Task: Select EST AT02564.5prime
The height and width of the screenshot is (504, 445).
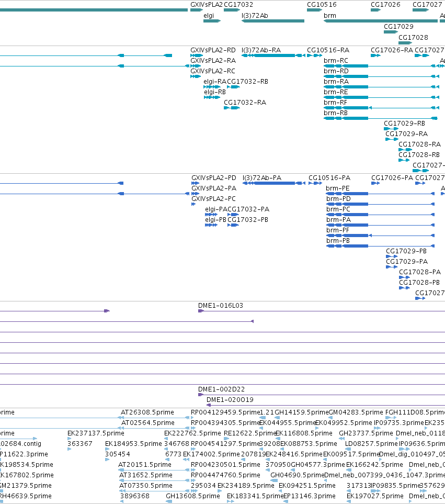Action: tap(147, 423)
